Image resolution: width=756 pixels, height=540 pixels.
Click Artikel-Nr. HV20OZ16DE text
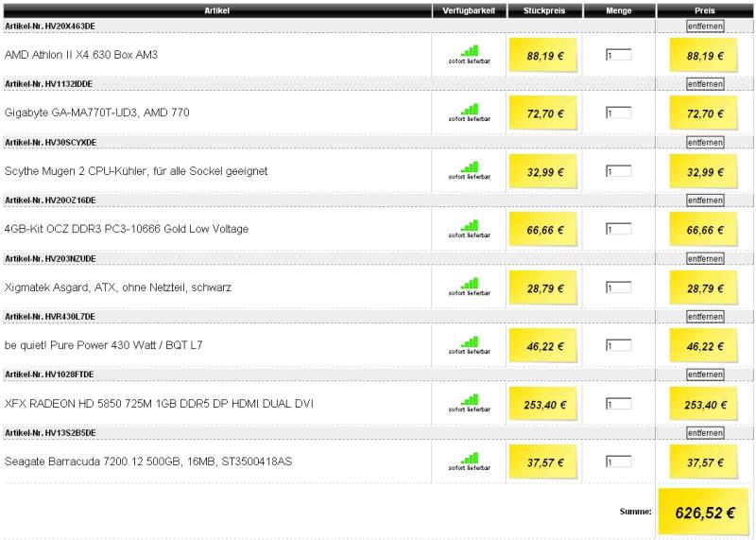coord(50,200)
